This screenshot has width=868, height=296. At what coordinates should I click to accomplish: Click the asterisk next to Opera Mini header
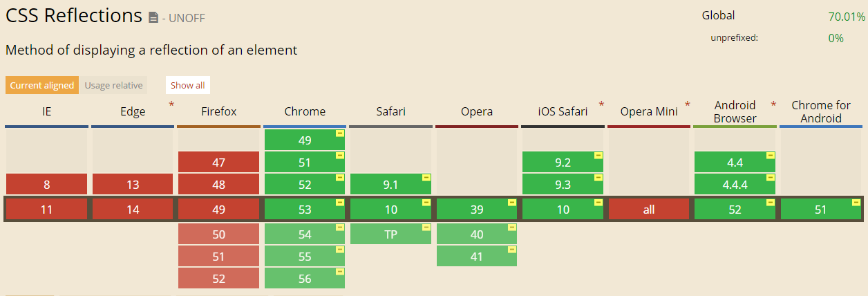687,104
